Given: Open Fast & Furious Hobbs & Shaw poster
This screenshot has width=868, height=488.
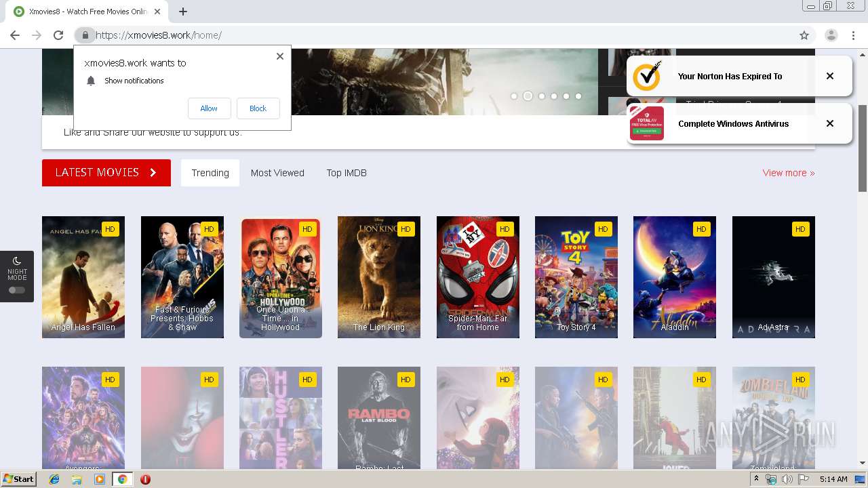Looking at the screenshot, I should pos(182,277).
